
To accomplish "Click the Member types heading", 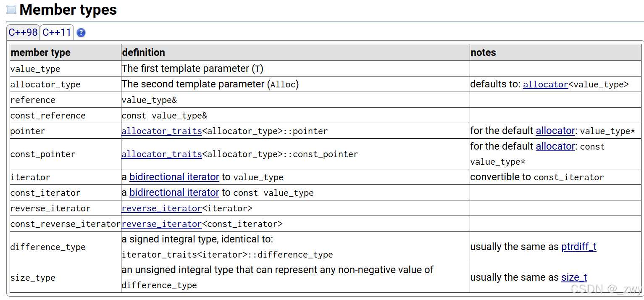I will click(x=68, y=10).
